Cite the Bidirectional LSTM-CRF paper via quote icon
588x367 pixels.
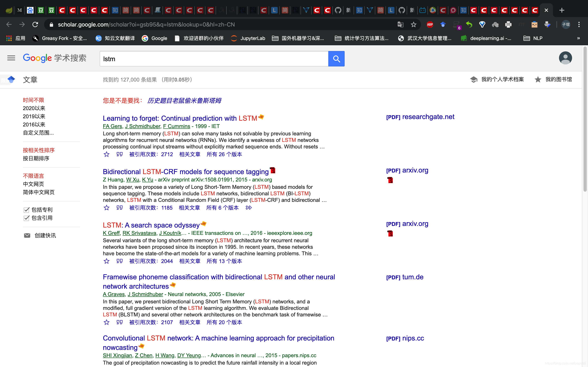119,208
